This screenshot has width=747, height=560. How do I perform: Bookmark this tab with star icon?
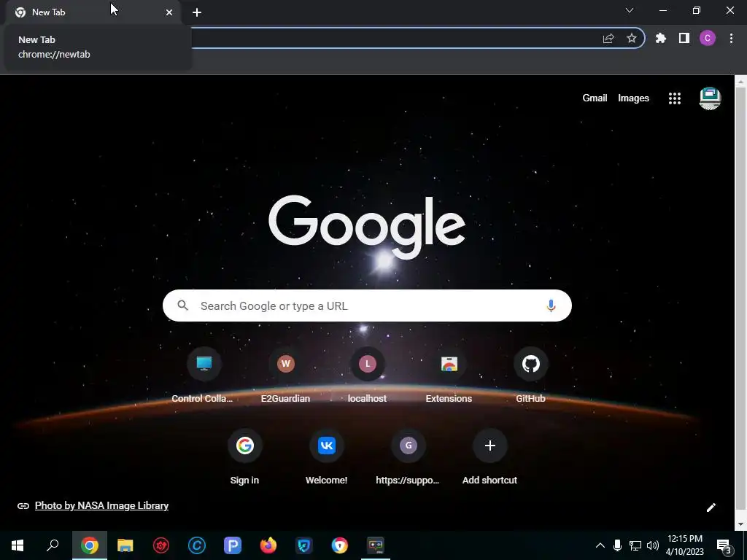point(632,38)
